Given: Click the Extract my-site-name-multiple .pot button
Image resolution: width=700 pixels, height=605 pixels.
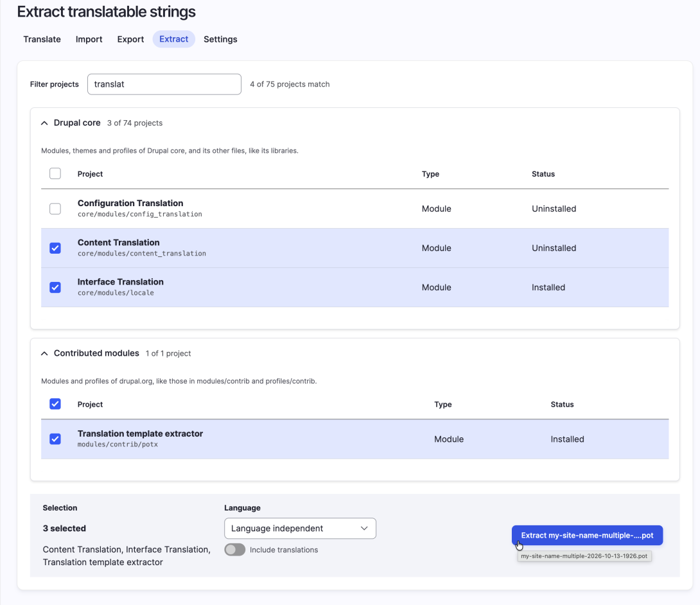Looking at the screenshot, I should 587,536.
